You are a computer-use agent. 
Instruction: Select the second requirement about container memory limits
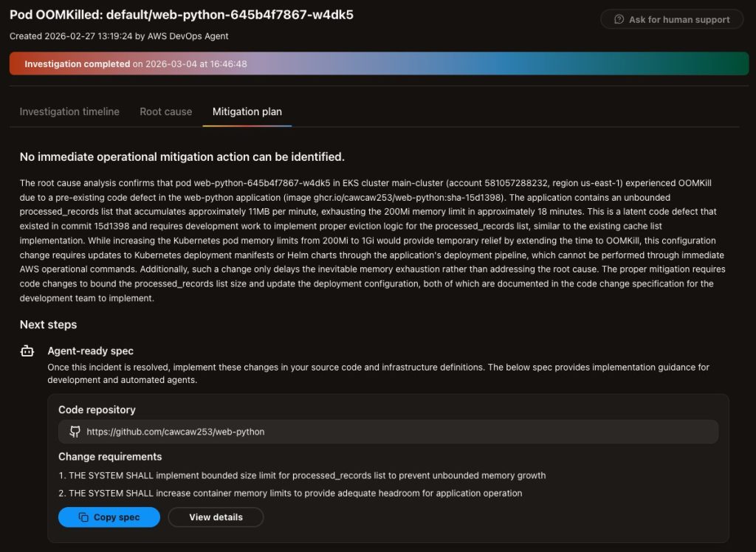(x=295, y=493)
